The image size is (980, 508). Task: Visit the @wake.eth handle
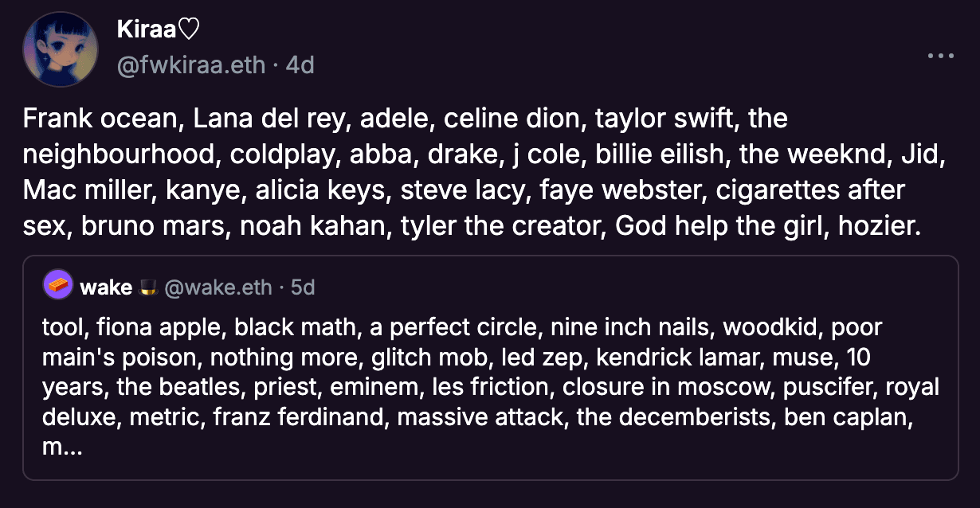point(218,287)
